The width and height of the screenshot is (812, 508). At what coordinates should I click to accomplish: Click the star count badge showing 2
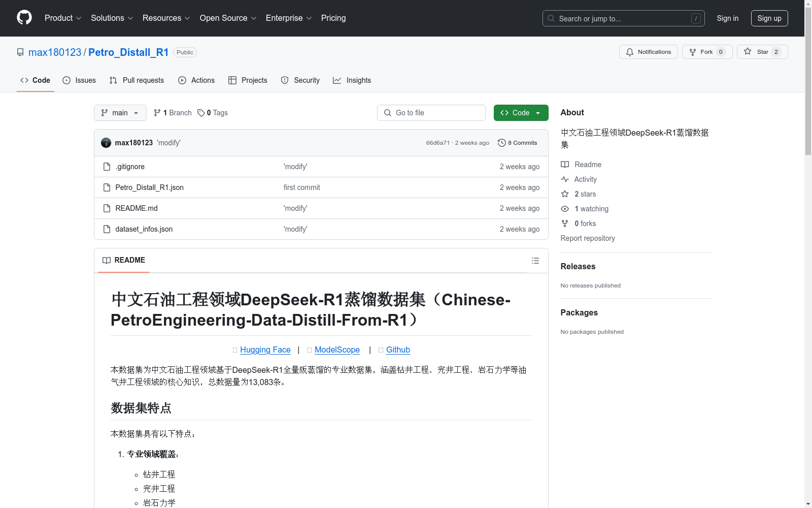[776, 52]
